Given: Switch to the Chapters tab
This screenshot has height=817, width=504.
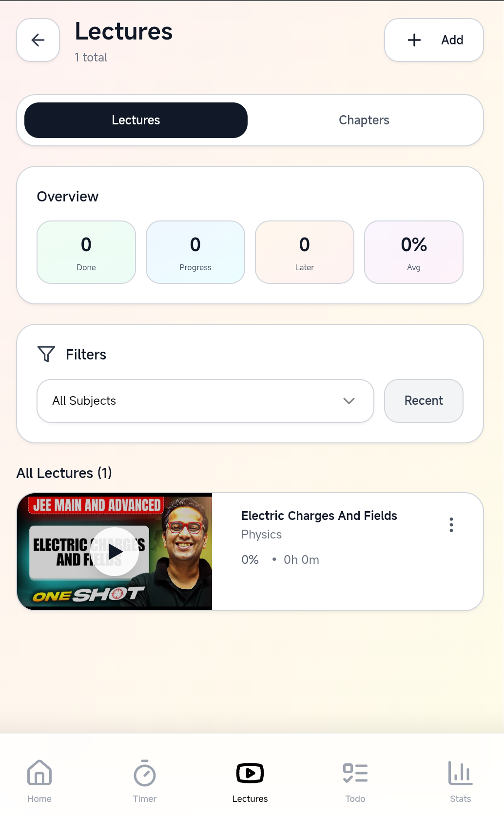Looking at the screenshot, I should (x=364, y=120).
